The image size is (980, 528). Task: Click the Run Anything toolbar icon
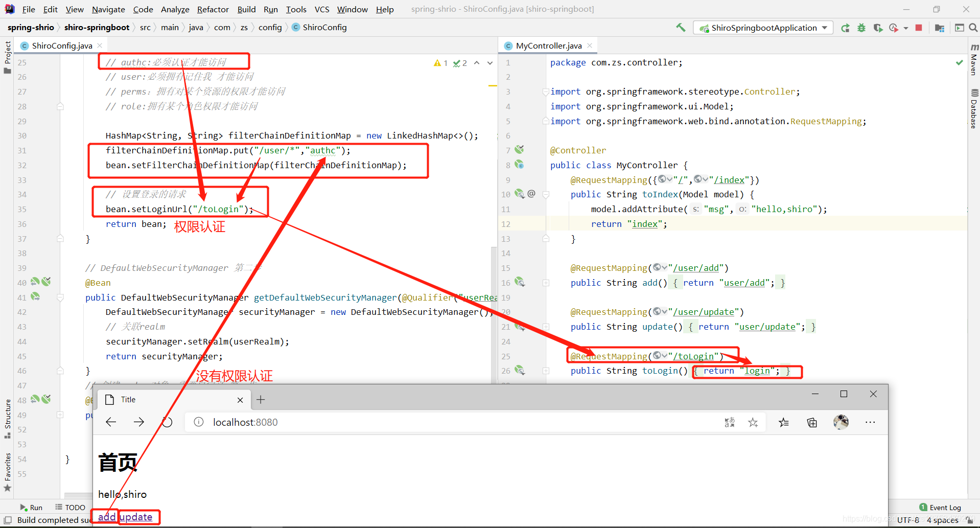pos(959,28)
